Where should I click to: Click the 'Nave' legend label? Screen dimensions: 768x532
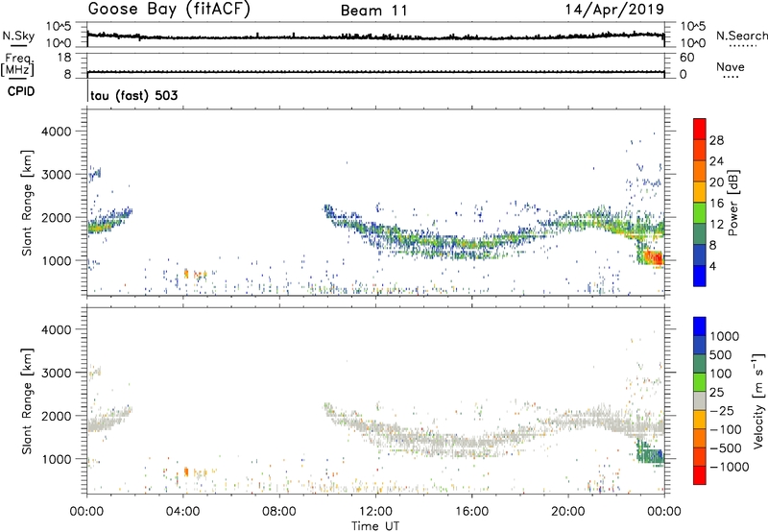(x=731, y=66)
